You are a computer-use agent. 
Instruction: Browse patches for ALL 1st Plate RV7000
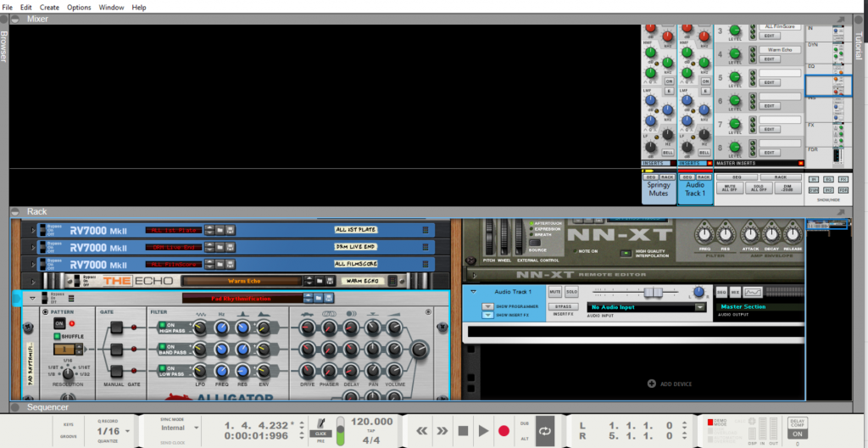[x=220, y=230]
